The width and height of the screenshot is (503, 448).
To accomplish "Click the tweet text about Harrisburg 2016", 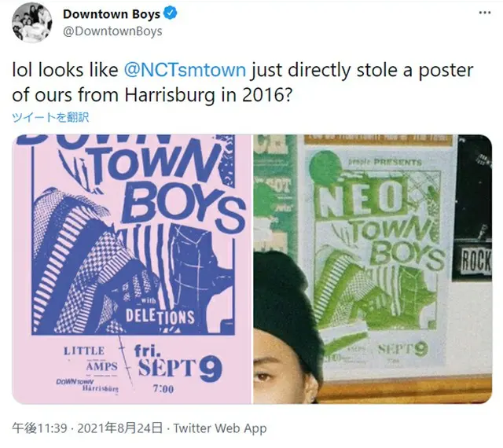I will click(x=243, y=83).
